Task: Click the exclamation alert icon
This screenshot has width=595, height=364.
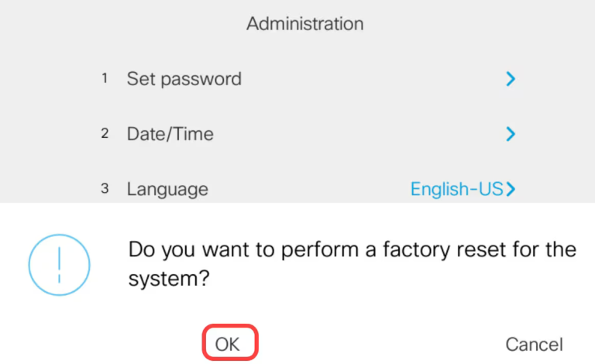Action: pos(59,264)
